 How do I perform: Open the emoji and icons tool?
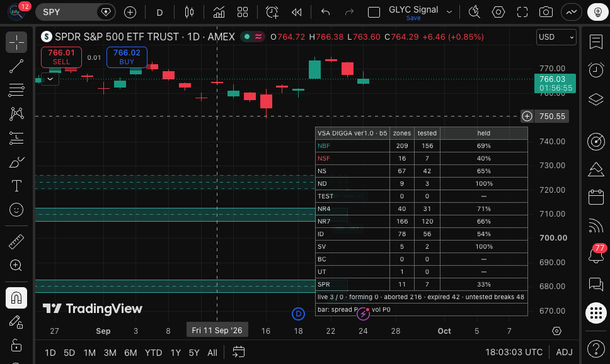16,210
